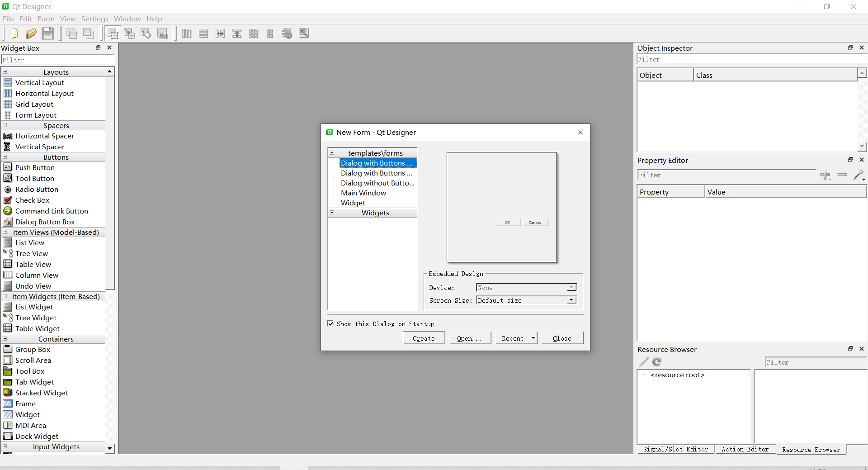Switch to Signal/Slot Editor tab
The height and width of the screenshot is (470, 868).
coord(675,449)
